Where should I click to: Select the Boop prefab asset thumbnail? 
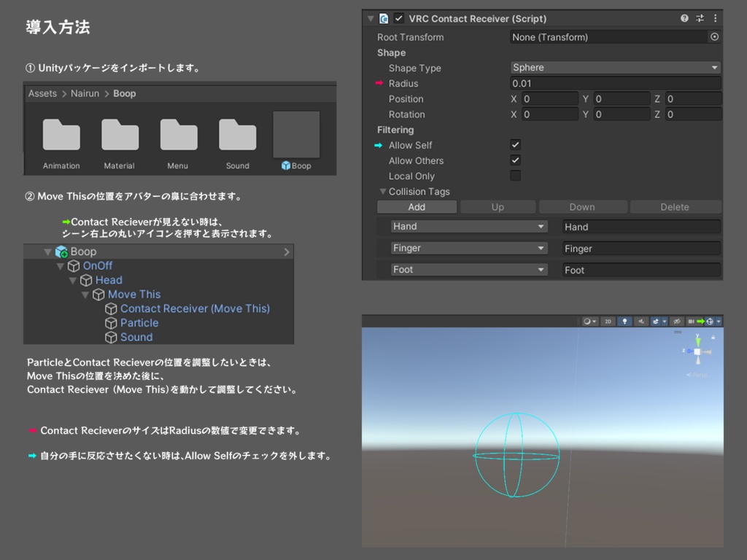coord(296,135)
